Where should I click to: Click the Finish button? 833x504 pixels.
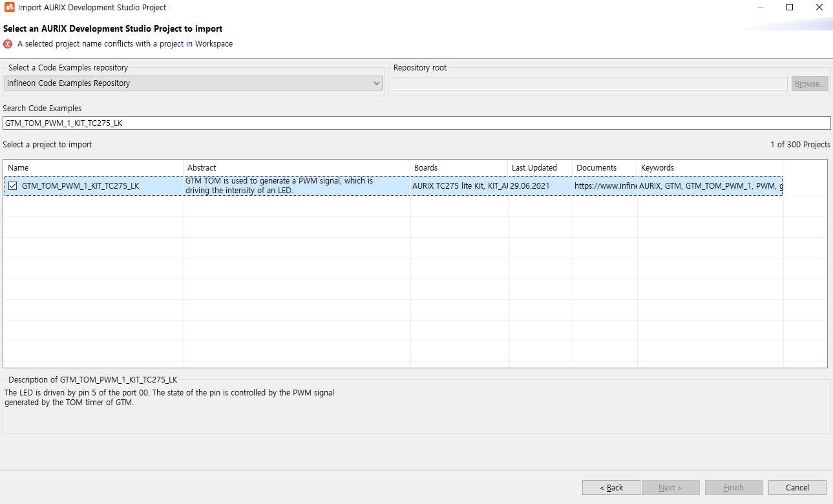pyautogui.click(x=733, y=487)
